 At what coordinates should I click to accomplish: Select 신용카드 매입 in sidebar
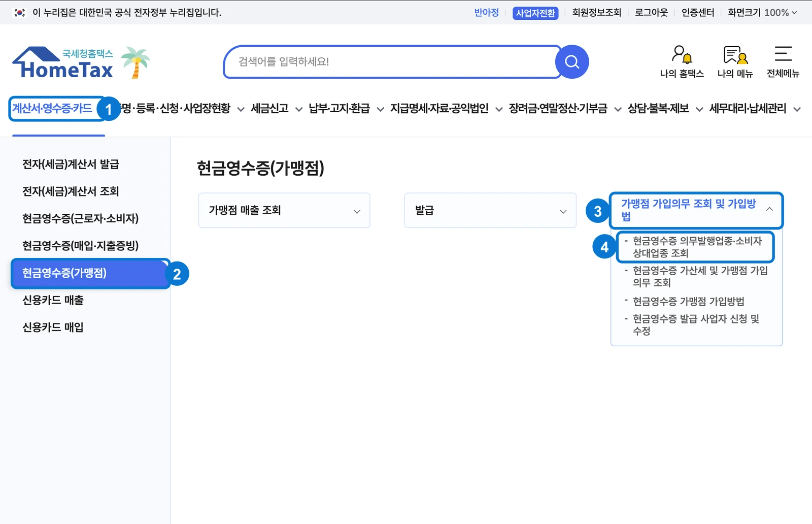coord(53,327)
